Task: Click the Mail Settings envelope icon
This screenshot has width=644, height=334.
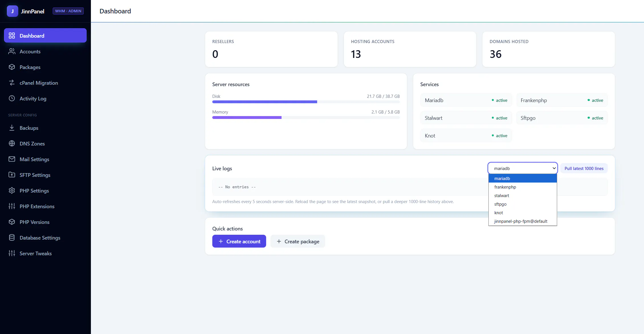Action: point(12,159)
